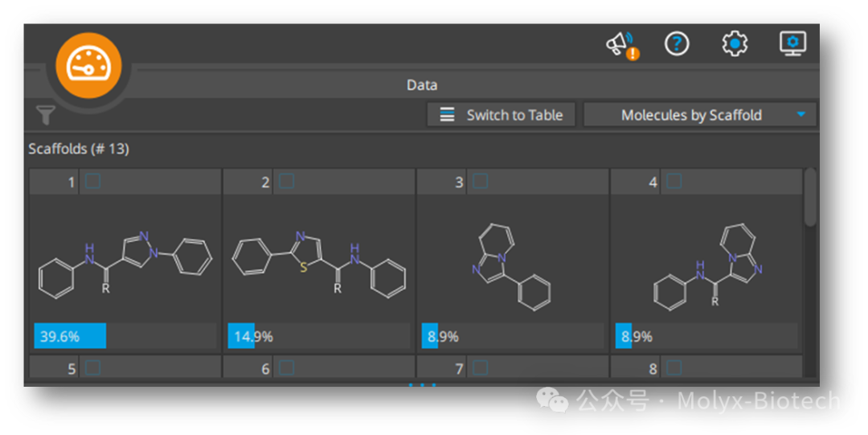The height and width of the screenshot is (435, 868).
Task: Check the checkbox for scaffold 4
Action: tap(674, 181)
